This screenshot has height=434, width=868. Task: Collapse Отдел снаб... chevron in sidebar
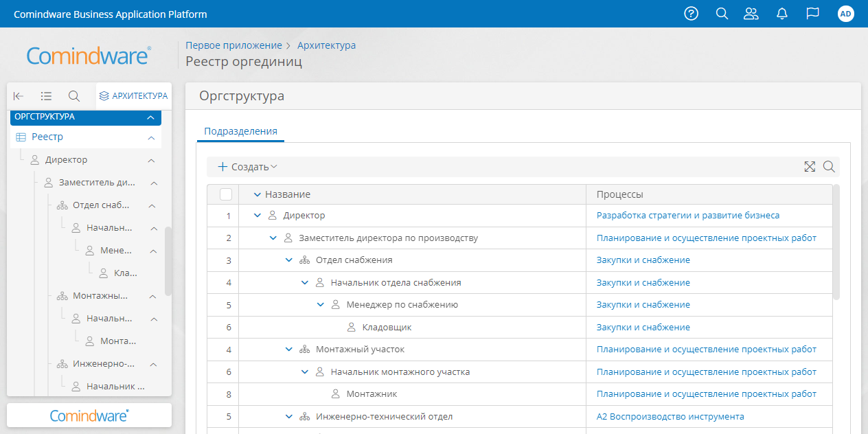152,206
